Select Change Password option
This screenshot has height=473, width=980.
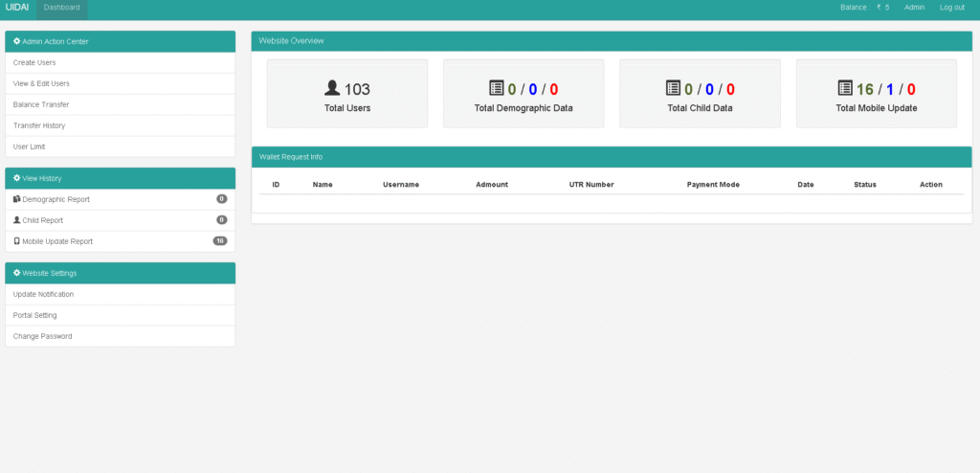(42, 336)
